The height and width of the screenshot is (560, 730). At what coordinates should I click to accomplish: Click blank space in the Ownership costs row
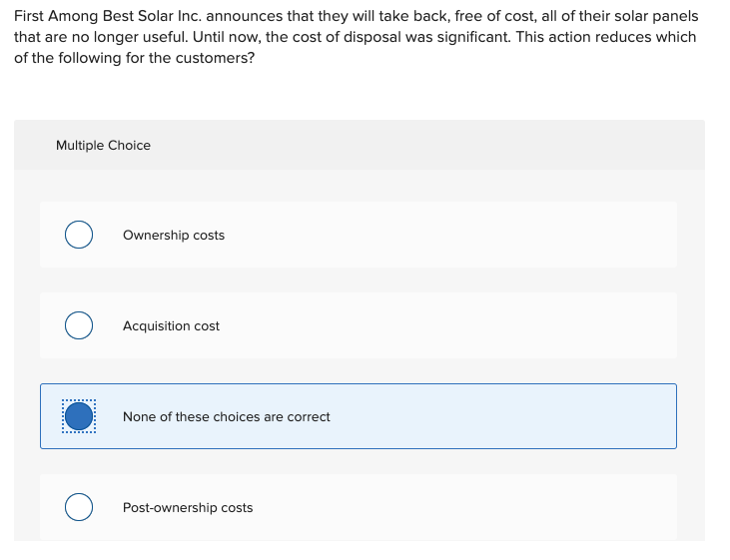[449, 236]
